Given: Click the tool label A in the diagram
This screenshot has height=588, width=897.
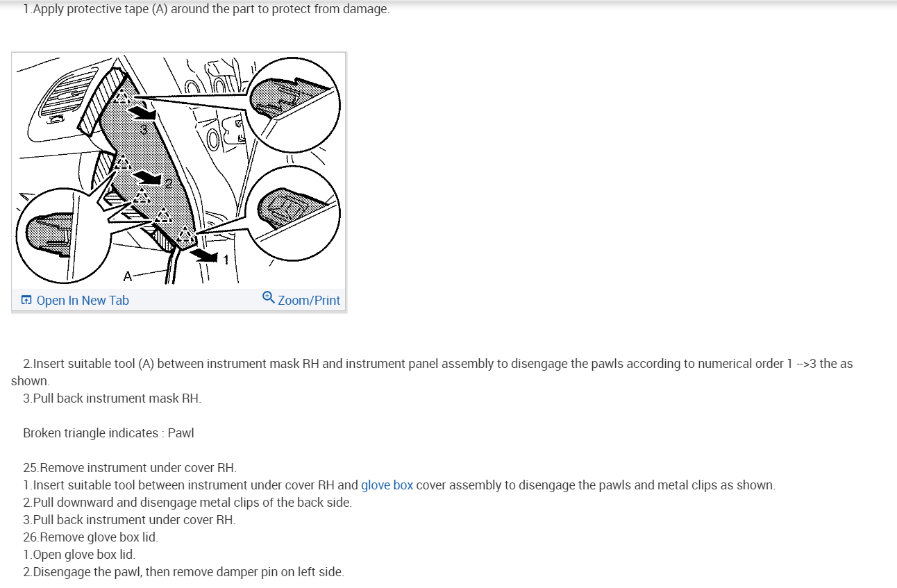Looking at the screenshot, I should (x=127, y=276).
